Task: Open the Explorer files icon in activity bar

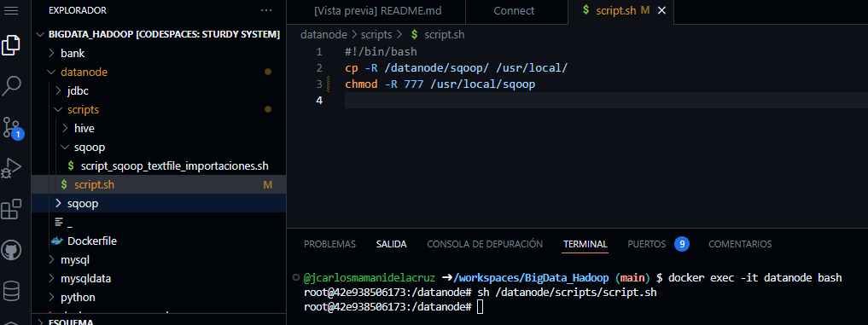Action: tap(11, 45)
